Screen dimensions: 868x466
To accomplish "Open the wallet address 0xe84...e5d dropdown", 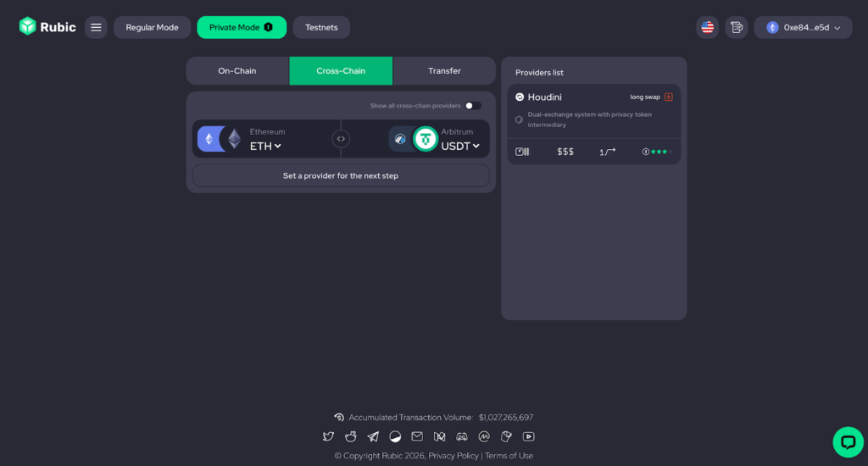I will [803, 27].
